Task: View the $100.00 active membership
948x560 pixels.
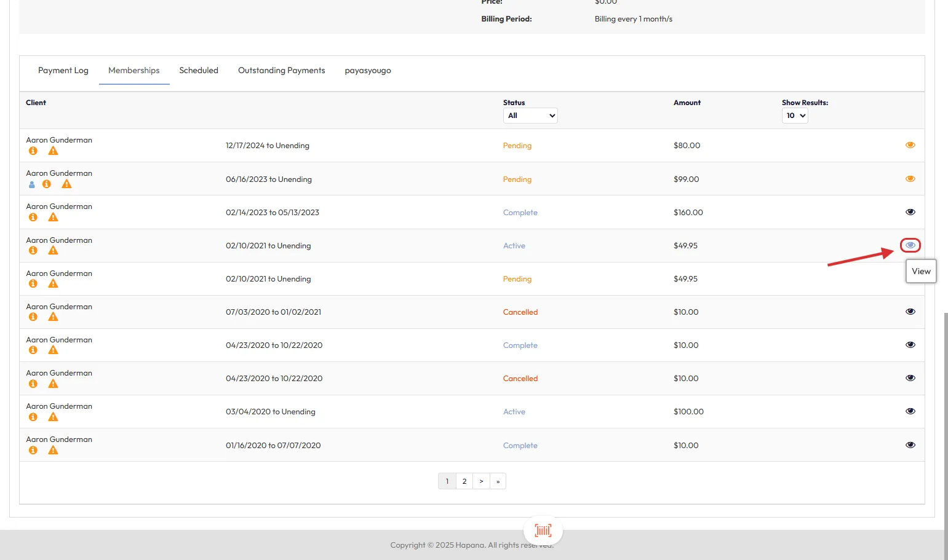Action: coord(910,411)
